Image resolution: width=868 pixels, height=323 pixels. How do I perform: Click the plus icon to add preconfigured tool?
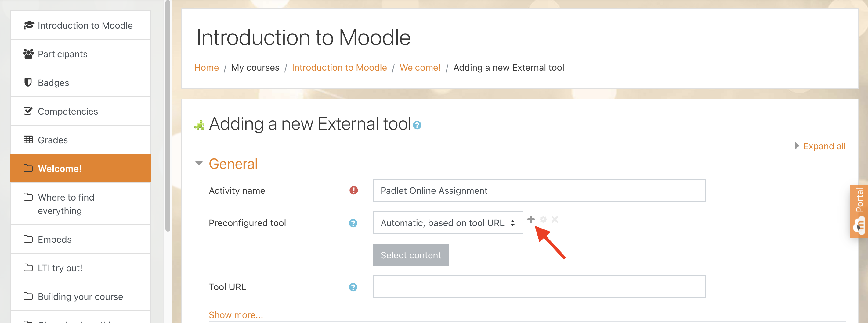[x=531, y=219]
